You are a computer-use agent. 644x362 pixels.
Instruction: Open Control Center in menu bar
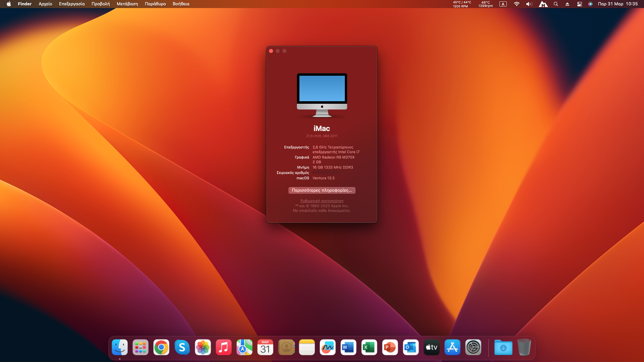pyautogui.click(x=579, y=4)
